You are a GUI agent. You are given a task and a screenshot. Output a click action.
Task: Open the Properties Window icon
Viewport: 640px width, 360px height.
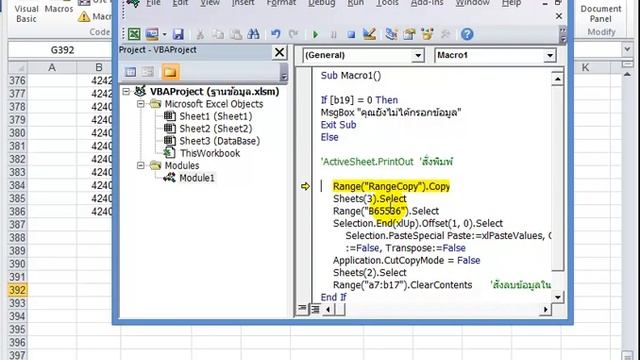[x=409, y=34]
